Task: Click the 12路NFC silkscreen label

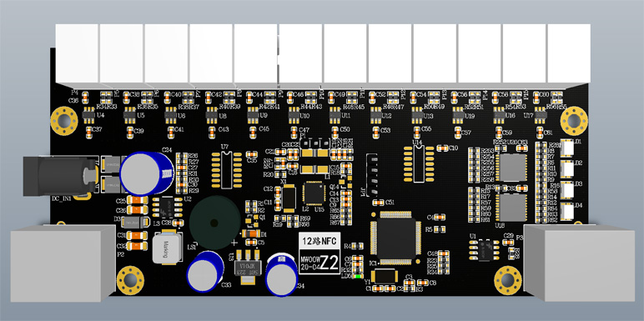Action: coord(319,241)
